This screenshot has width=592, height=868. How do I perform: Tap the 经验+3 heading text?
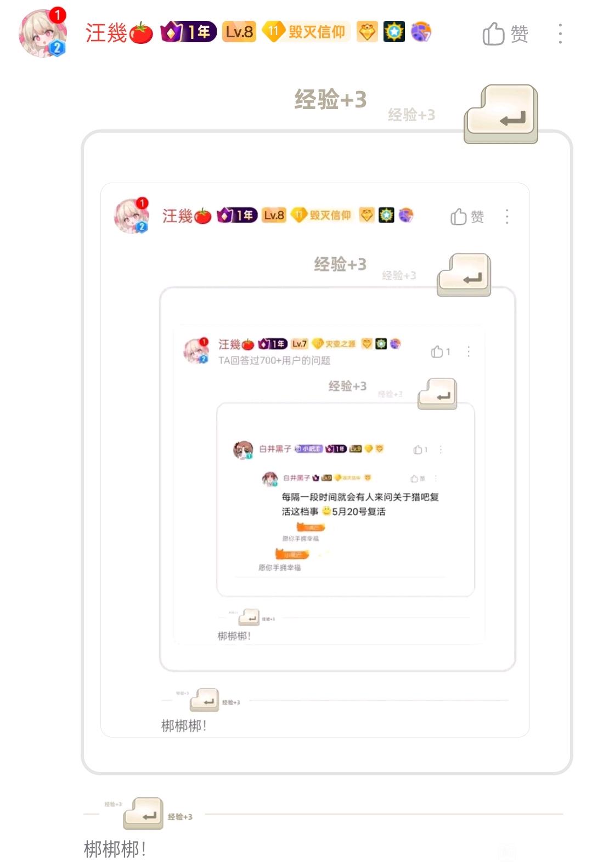[330, 100]
